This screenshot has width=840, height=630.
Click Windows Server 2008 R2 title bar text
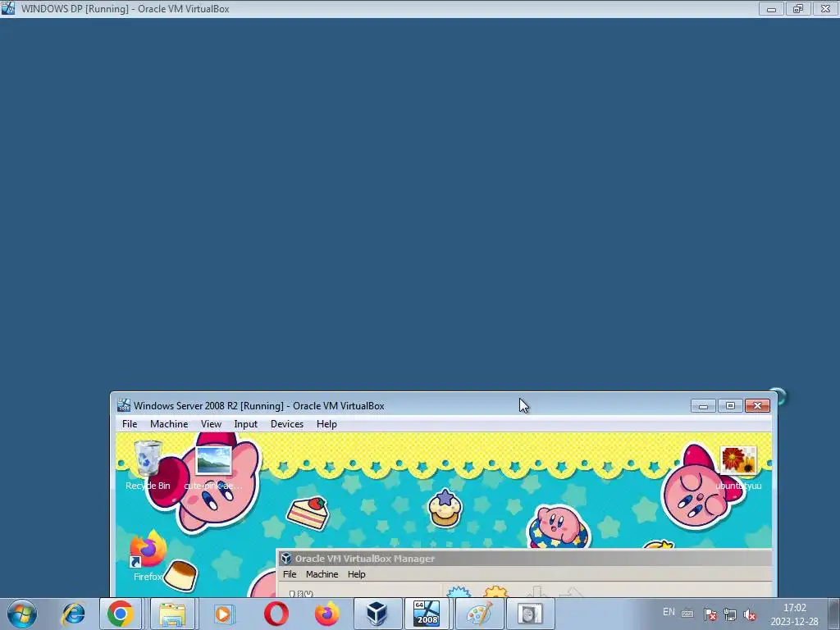pos(258,405)
